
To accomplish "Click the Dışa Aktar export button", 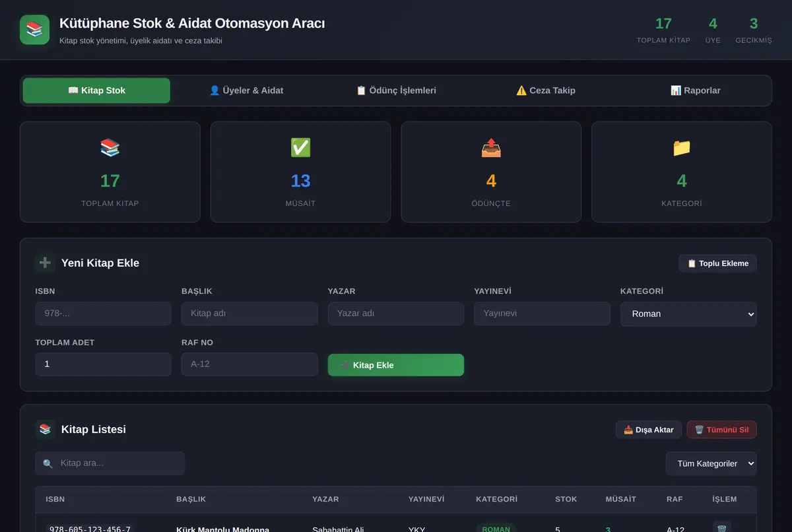I will (648, 430).
